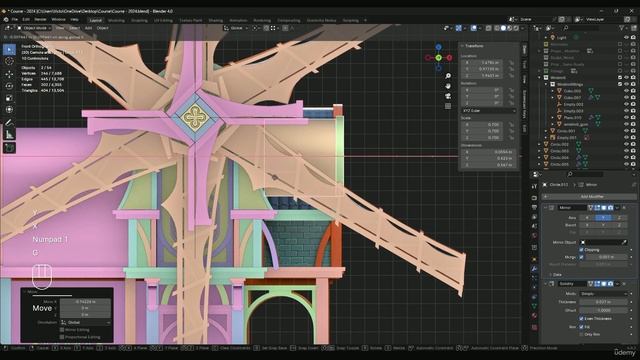The width and height of the screenshot is (640, 360).
Task: Select the Select Box tool
Action: 9,50
